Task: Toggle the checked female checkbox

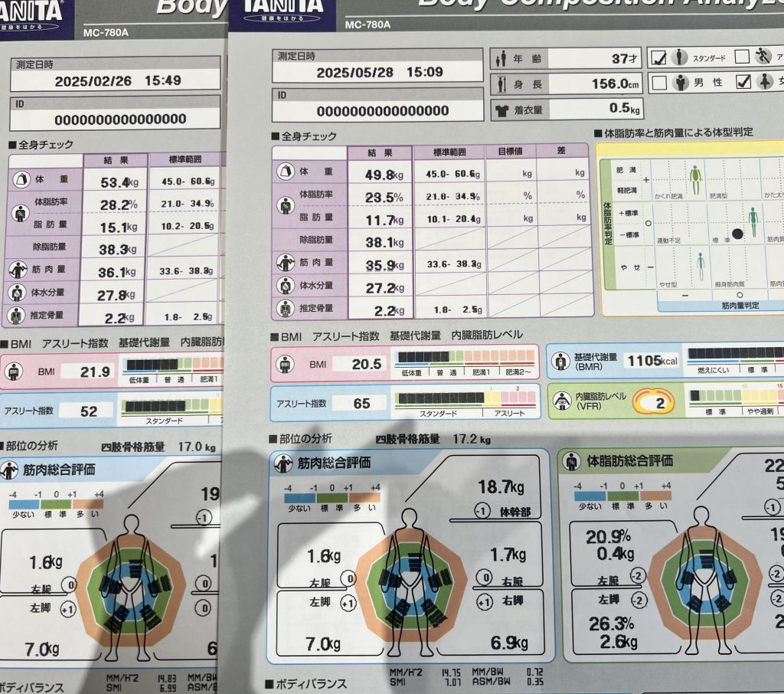Action: click(x=742, y=83)
